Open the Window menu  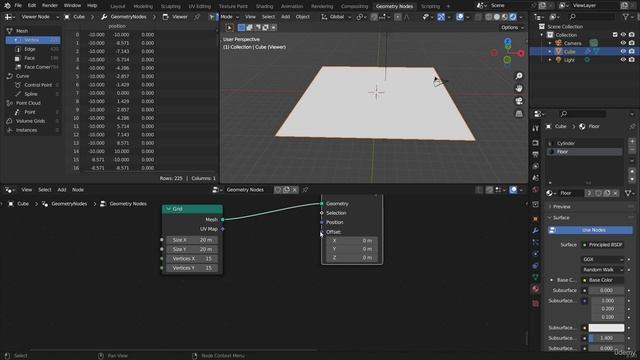(72, 5)
